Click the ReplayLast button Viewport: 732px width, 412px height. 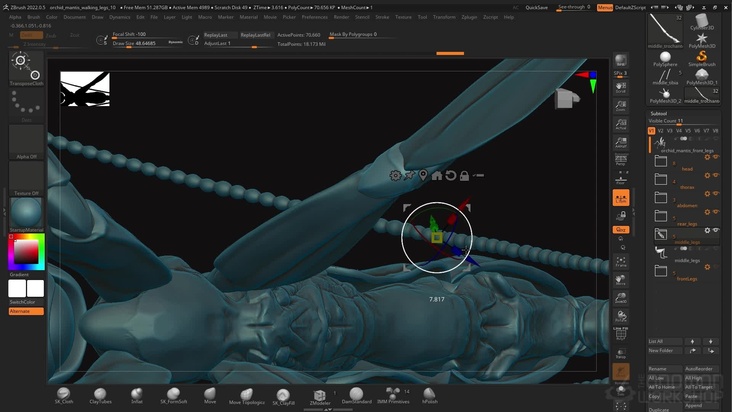point(216,34)
